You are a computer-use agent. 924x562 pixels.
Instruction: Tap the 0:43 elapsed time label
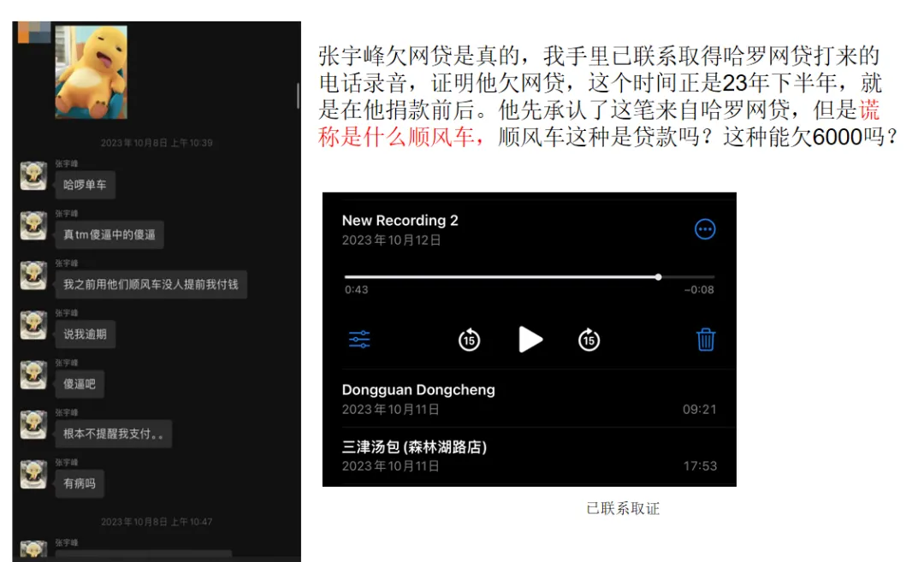click(x=357, y=290)
